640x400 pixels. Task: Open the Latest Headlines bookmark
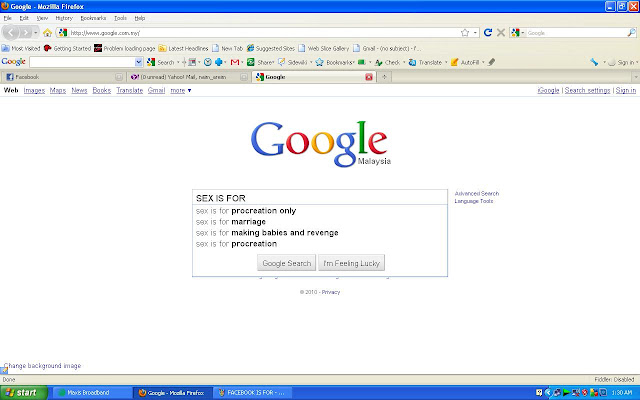pyautogui.click(x=183, y=48)
